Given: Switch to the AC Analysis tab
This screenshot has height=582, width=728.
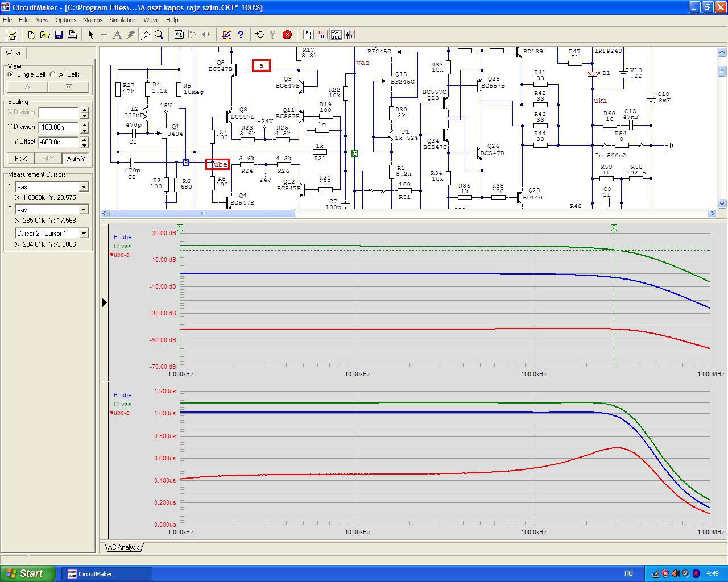Looking at the screenshot, I should (123, 547).
